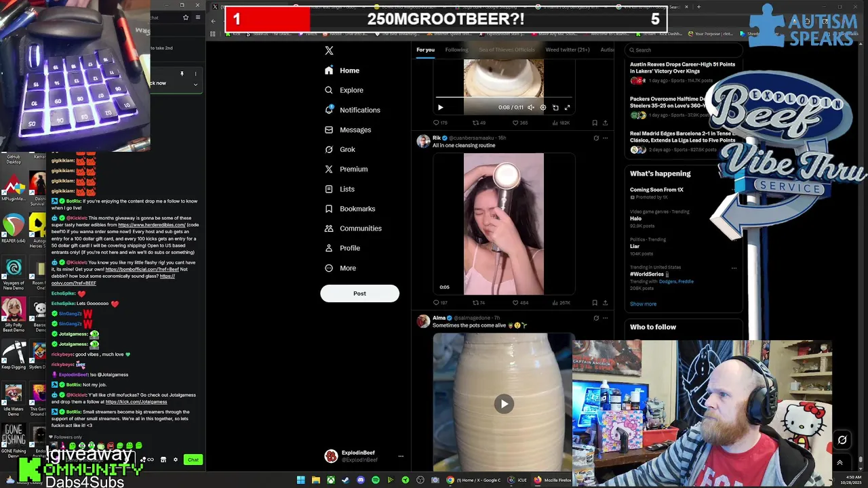Reply to Rik's post with 197 comments

pyautogui.click(x=440, y=303)
